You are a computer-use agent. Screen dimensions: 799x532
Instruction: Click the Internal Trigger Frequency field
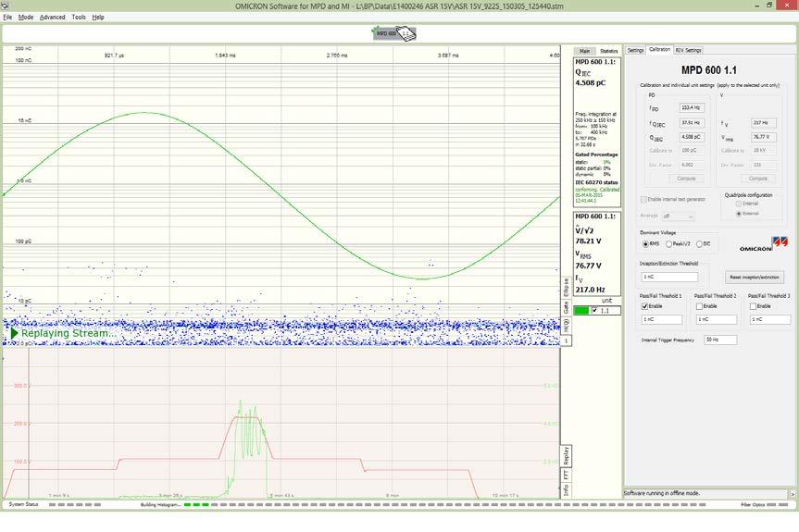tap(720, 340)
